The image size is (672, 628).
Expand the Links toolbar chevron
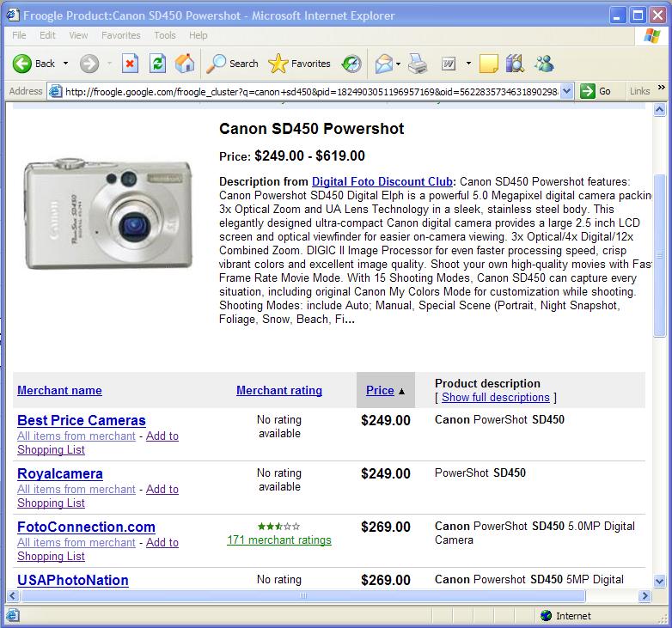click(x=662, y=88)
